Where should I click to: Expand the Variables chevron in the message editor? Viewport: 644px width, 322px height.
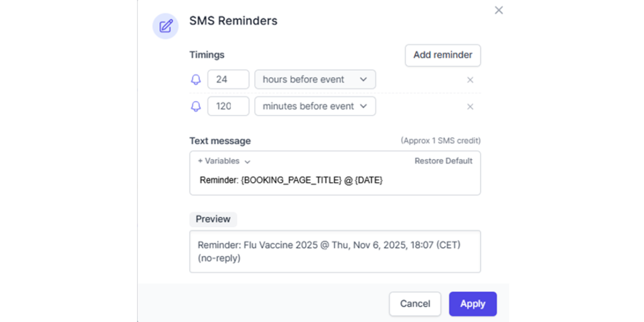247,161
